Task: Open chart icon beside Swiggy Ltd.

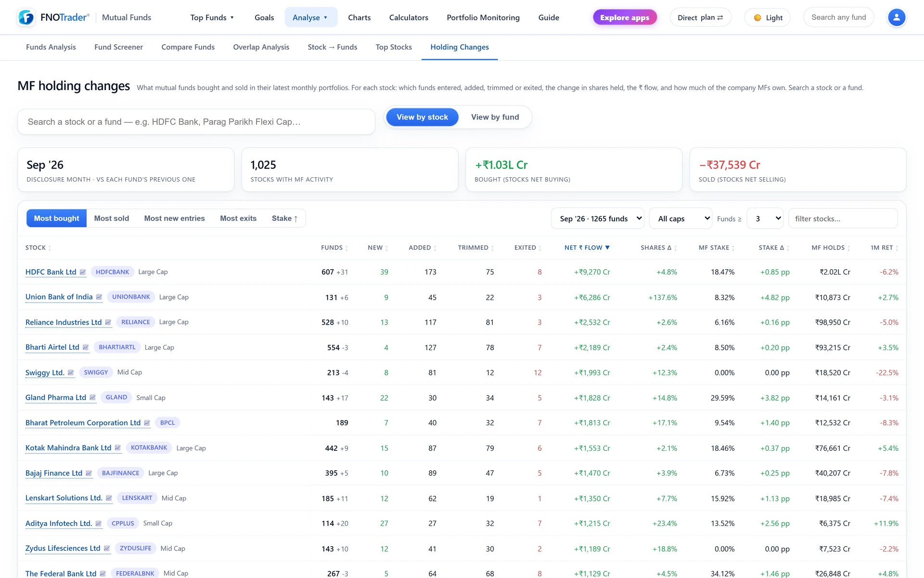Action: 71,372
